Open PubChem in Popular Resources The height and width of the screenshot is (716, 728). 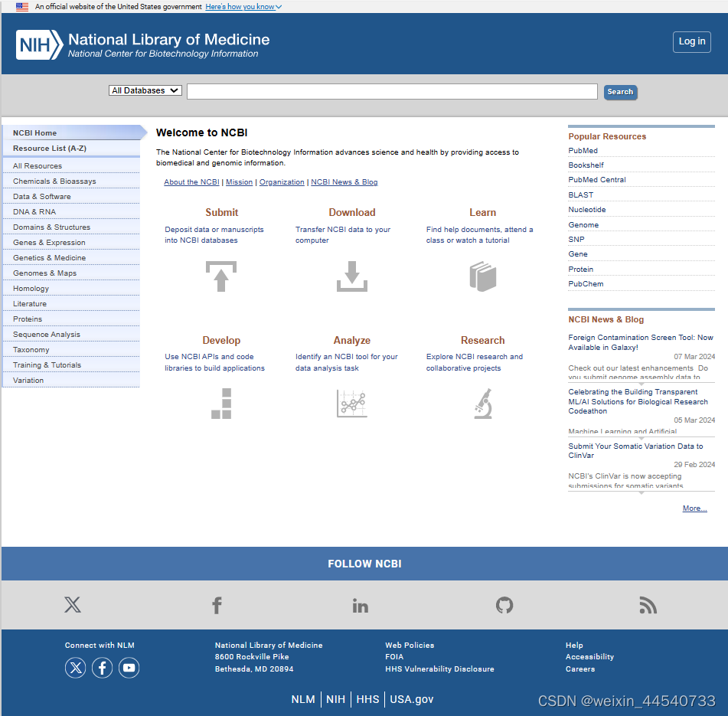tap(586, 283)
